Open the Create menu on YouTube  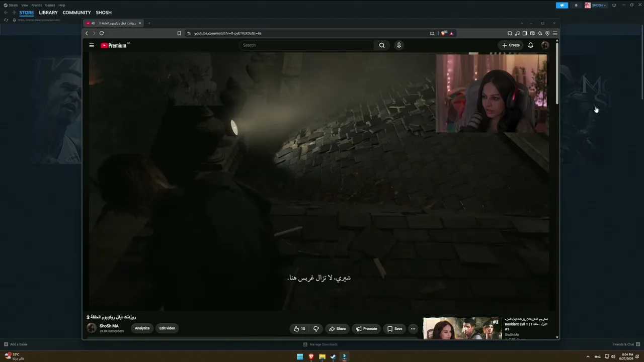coord(511,45)
